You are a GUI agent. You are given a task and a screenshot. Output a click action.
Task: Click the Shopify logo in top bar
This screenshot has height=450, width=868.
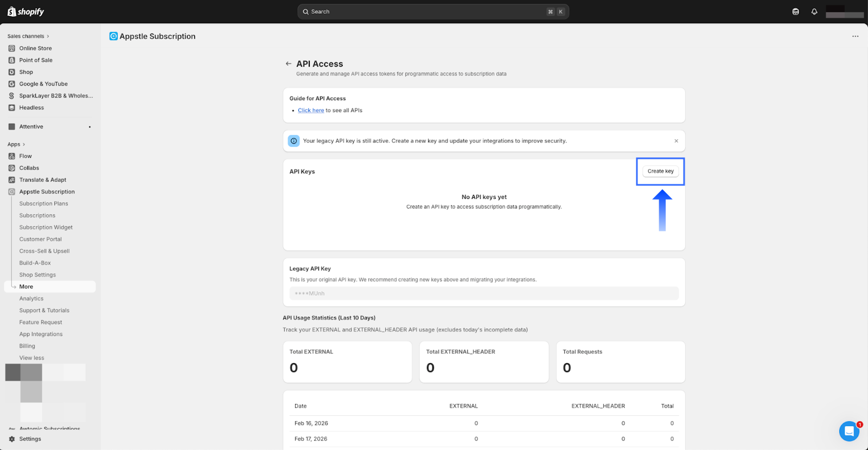(x=25, y=11)
